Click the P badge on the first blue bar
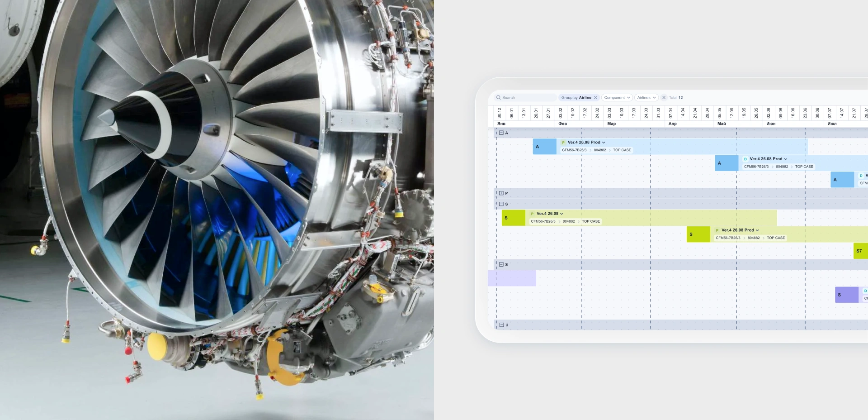Image resolution: width=868 pixels, height=420 pixels. pyautogui.click(x=563, y=143)
